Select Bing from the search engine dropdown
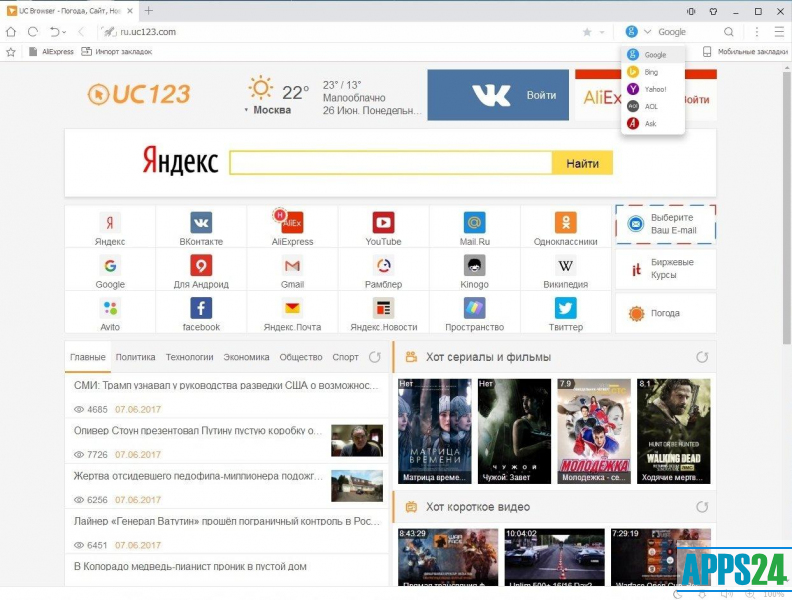 pos(651,72)
